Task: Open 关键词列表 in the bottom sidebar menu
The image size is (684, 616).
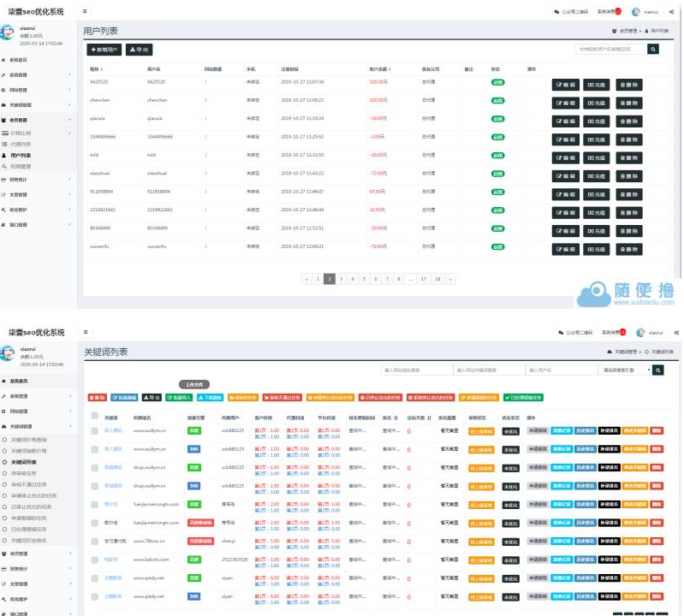Action: tap(24, 462)
